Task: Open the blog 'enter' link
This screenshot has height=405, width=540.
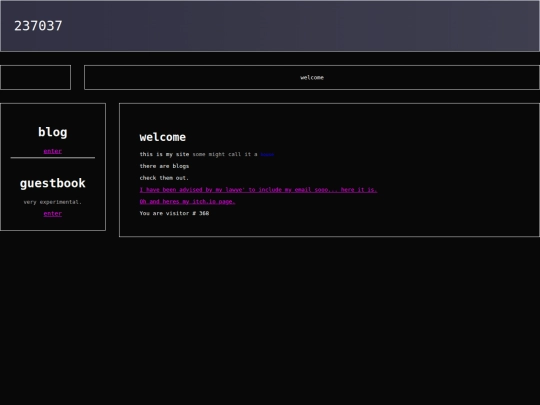Action: [53, 151]
